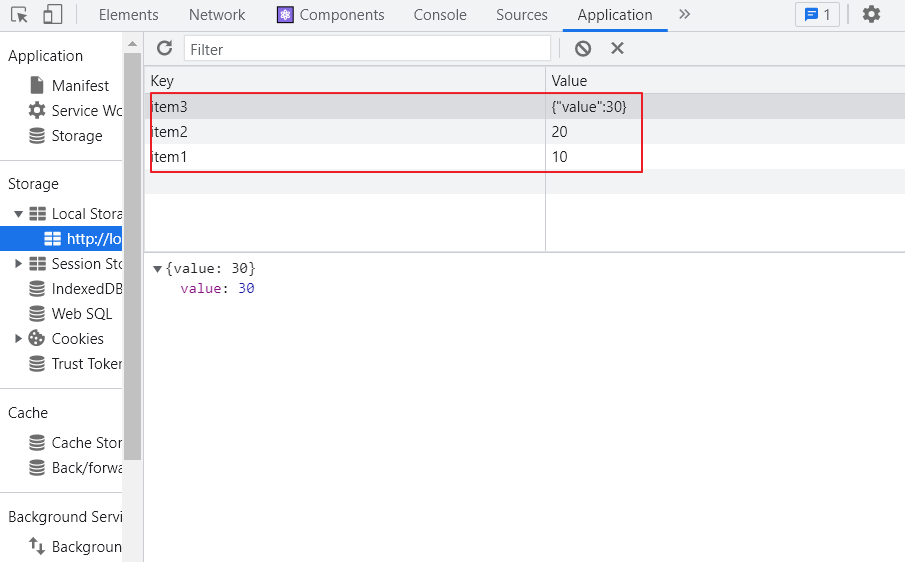Switch to the Network tab
This screenshot has width=905, height=562.
coord(217,15)
